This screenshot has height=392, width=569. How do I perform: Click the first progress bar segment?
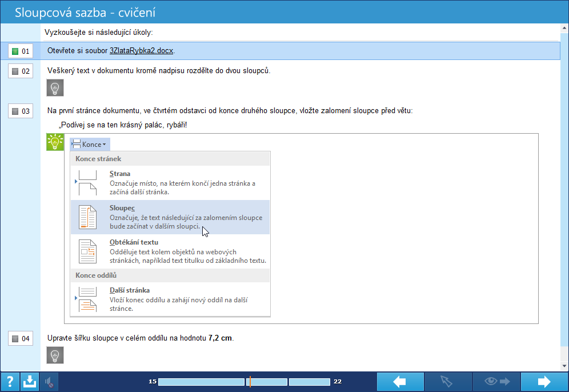click(202, 382)
